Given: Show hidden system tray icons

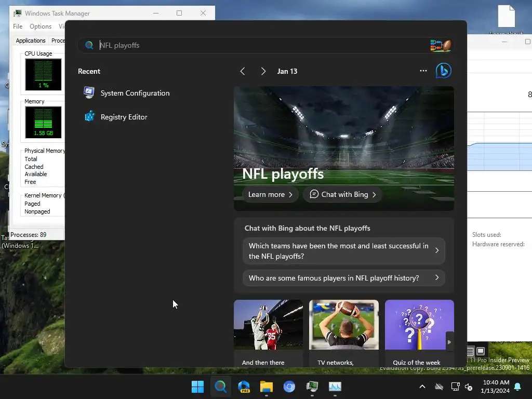Looking at the screenshot, I should coord(422,387).
